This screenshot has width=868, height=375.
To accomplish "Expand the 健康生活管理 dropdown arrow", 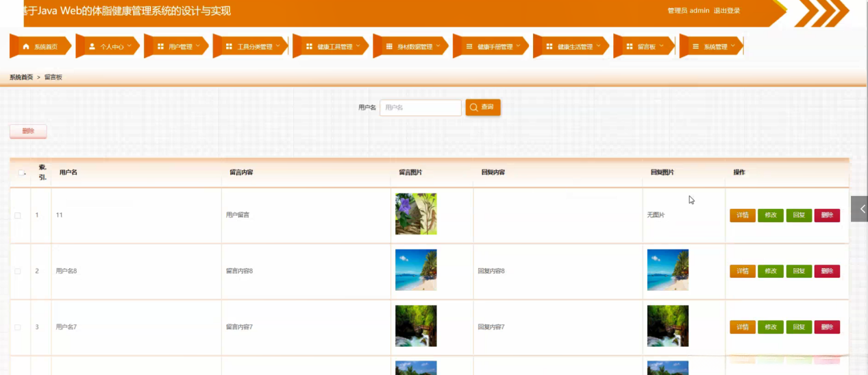I will (598, 46).
